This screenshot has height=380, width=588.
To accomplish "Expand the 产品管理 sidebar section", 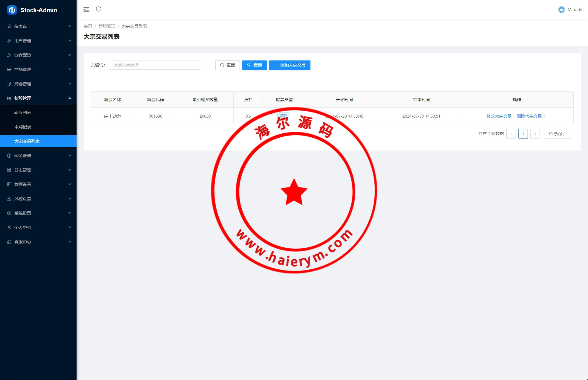I will pyautogui.click(x=38, y=69).
